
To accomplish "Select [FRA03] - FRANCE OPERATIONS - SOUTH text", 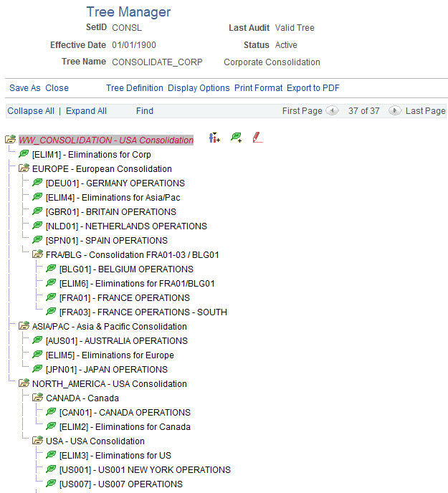I will pos(143,312).
